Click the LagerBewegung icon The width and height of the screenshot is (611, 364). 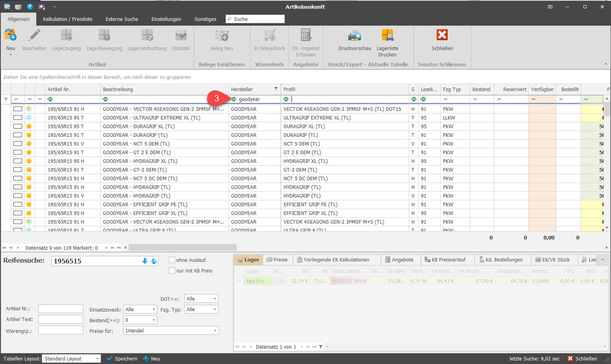click(104, 35)
